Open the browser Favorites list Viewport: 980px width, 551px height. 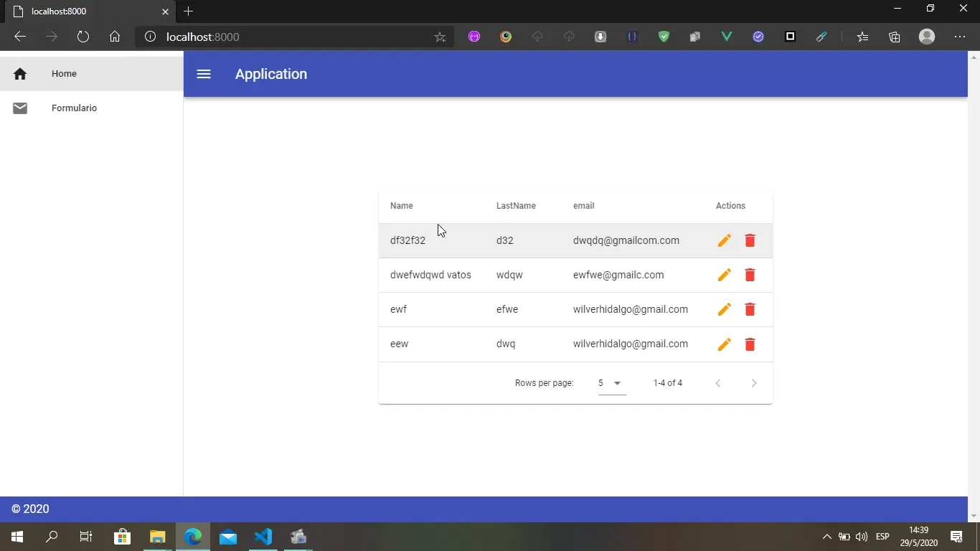(862, 37)
